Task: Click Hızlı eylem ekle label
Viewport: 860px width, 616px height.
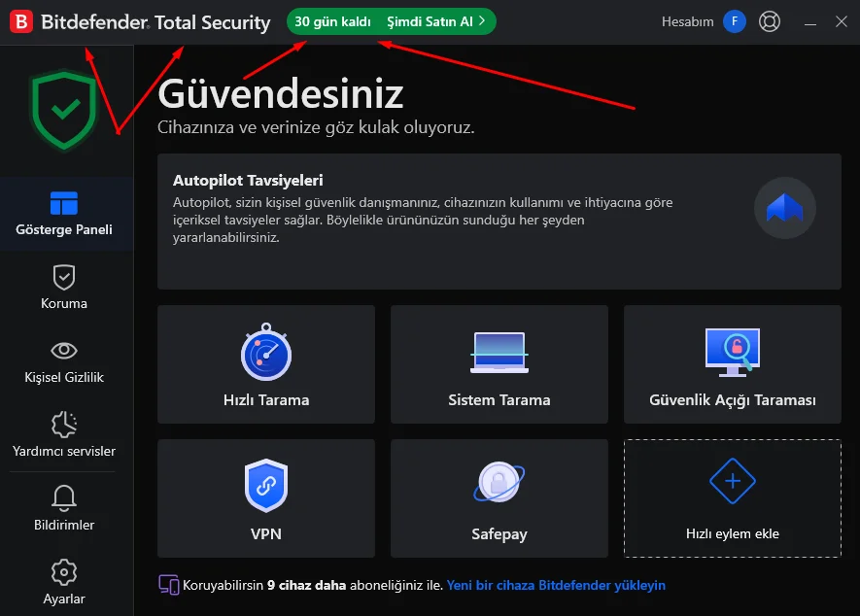Action: (x=733, y=533)
